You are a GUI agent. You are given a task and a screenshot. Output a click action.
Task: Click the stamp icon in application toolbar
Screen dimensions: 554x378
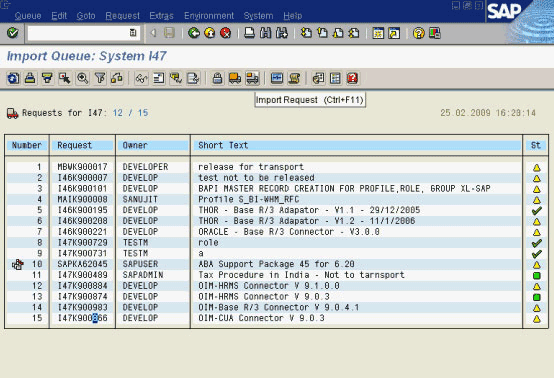coord(30,78)
